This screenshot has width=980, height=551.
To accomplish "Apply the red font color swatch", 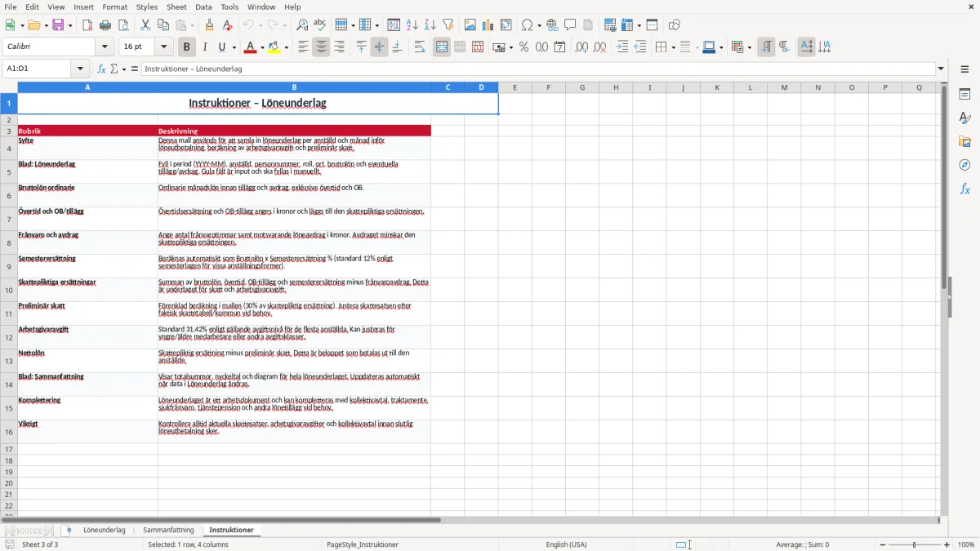I will 250,47.
